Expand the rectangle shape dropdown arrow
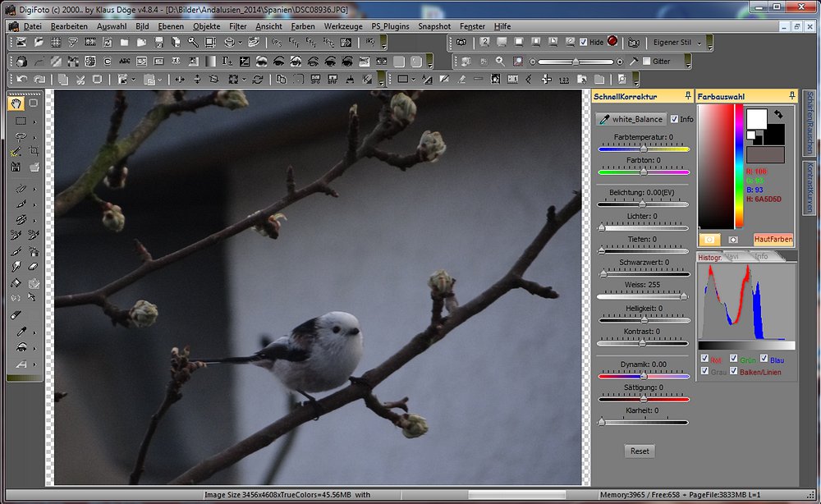This screenshot has width=821, height=504. click(413, 80)
